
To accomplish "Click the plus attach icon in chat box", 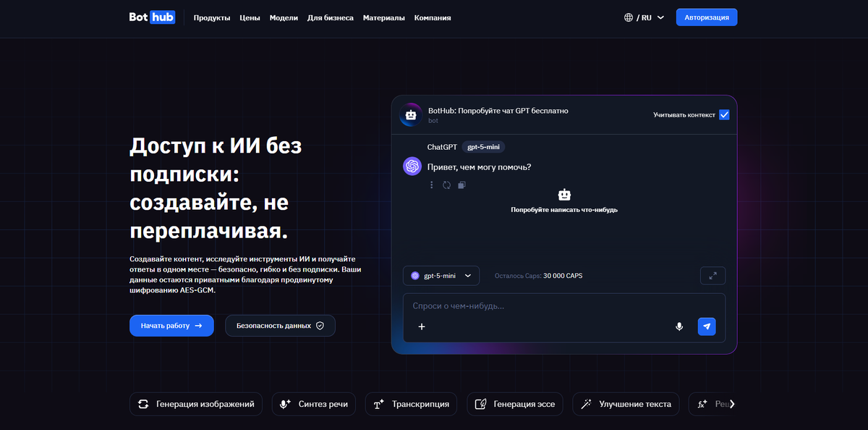I will pyautogui.click(x=422, y=326).
